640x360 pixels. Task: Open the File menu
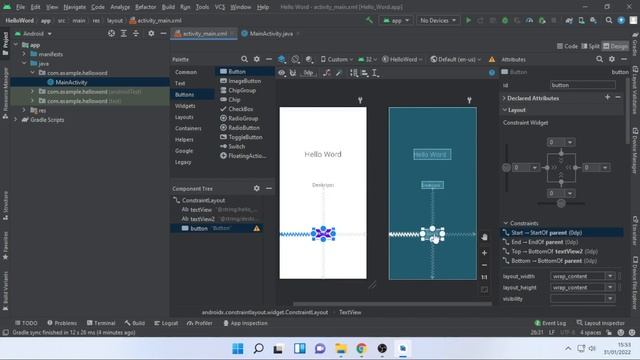point(20,7)
